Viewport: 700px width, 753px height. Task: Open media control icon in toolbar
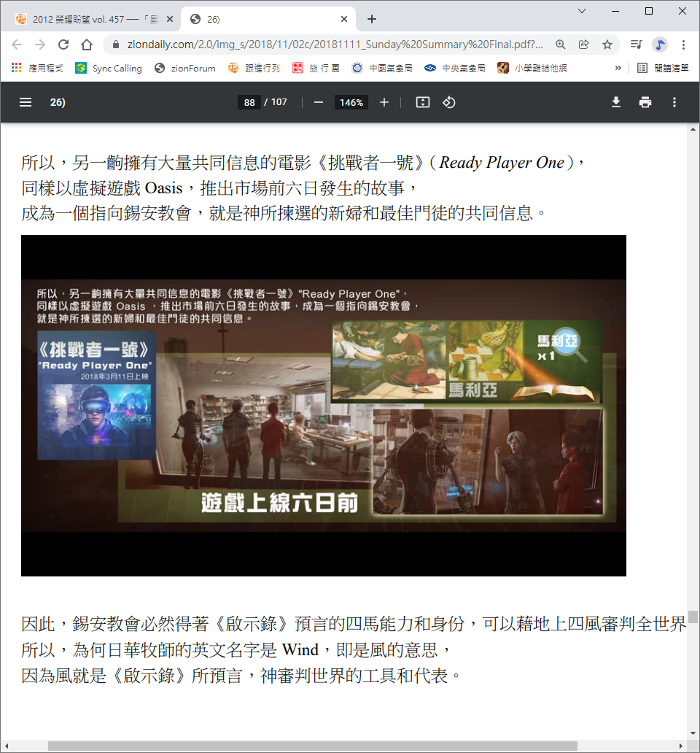click(636, 45)
